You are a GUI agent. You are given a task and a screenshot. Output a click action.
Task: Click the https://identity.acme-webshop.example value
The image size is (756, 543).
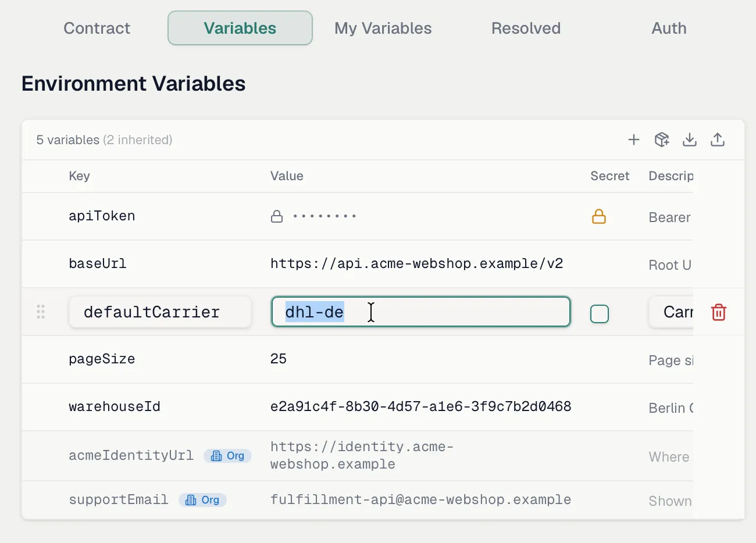(x=362, y=456)
